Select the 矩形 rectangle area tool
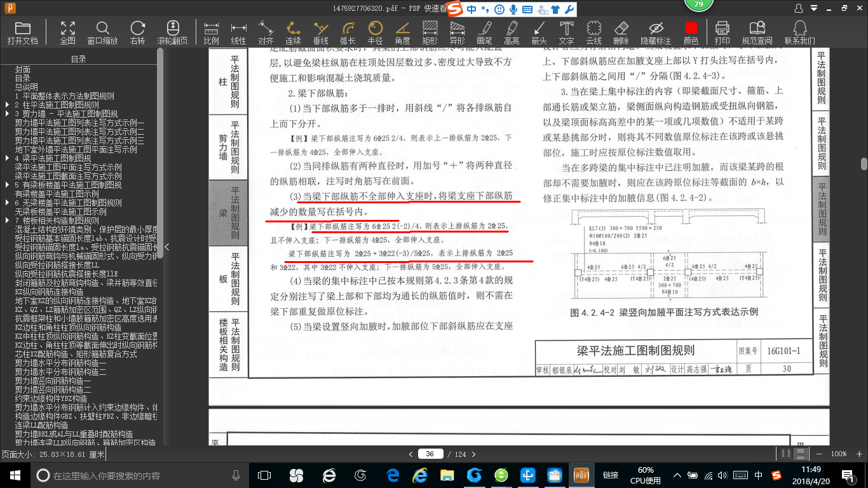Screen dimensions: 868x488 pyautogui.click(x=430, y=33)
